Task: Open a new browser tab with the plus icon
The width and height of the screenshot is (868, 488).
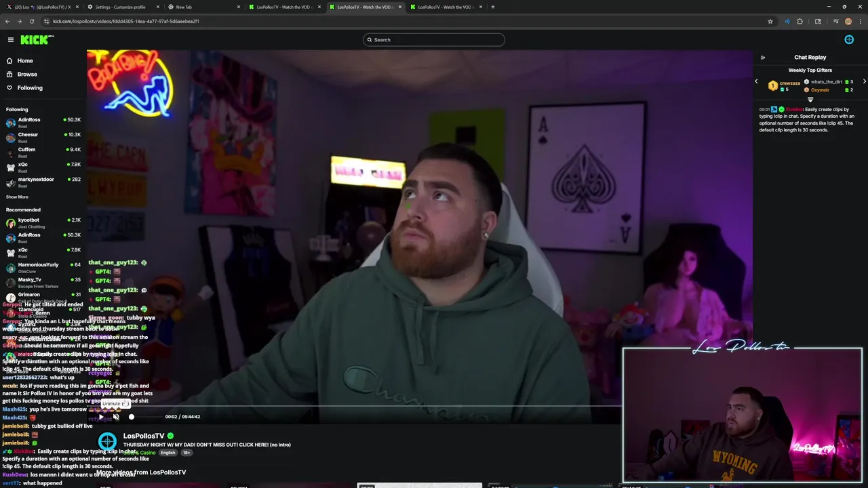Action: tap(493, 7)
